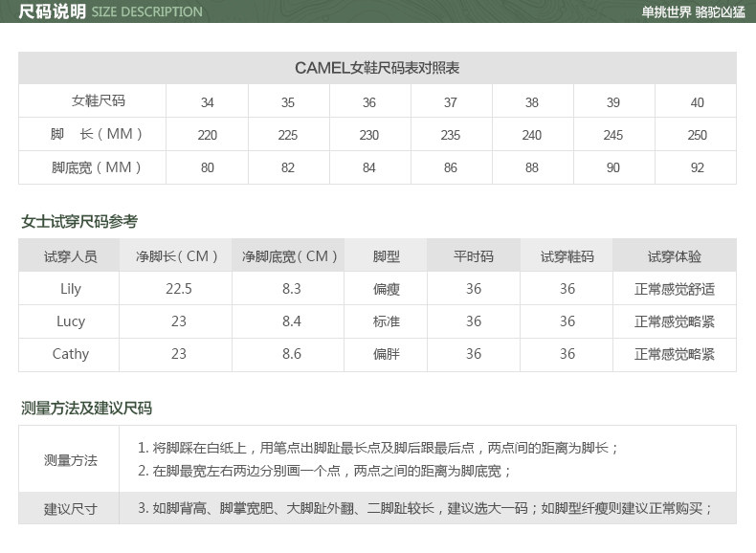The height and width of the screenshot is (553, 756).
Task: Click the 建议尺寸 row label
Action: 71,509
